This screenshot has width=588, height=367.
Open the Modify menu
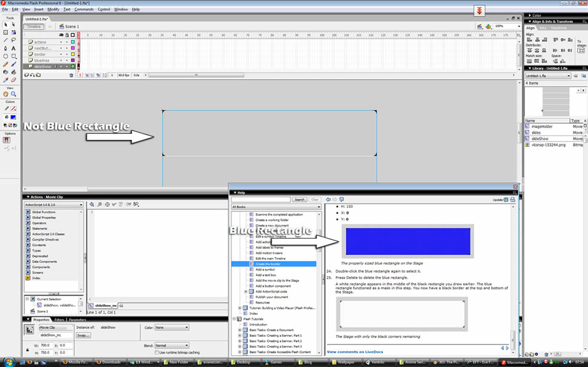53,9
